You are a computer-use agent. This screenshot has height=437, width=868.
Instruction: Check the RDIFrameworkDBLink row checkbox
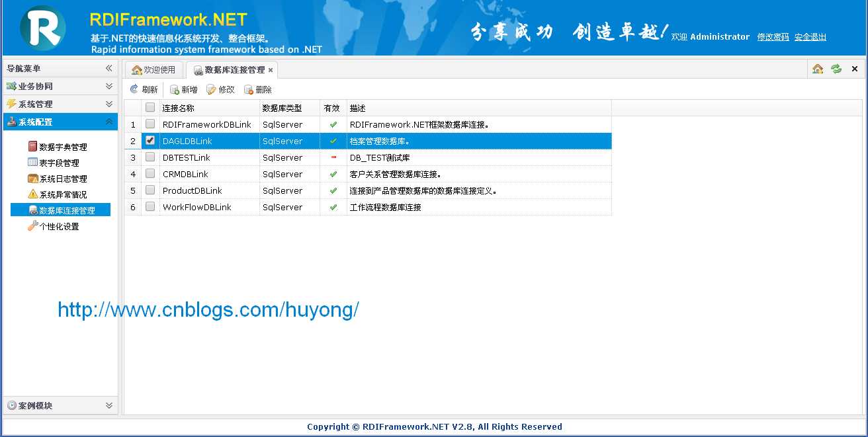[x=150, y=124]
